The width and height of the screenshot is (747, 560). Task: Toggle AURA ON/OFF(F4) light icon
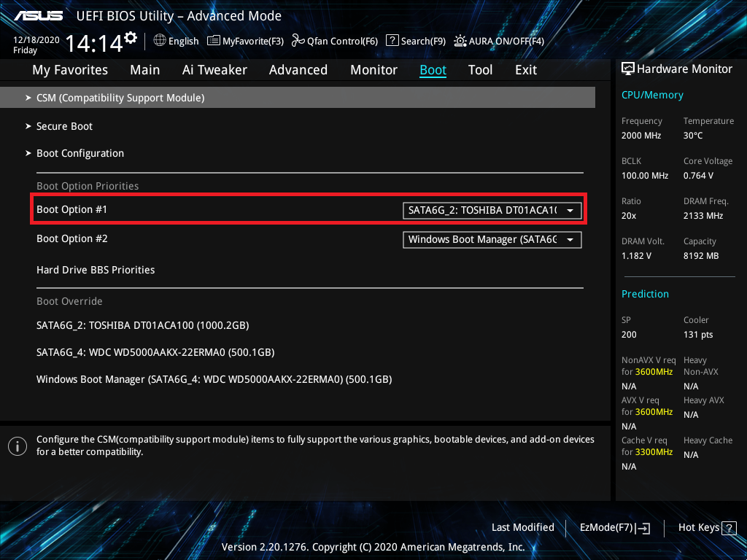460,41
